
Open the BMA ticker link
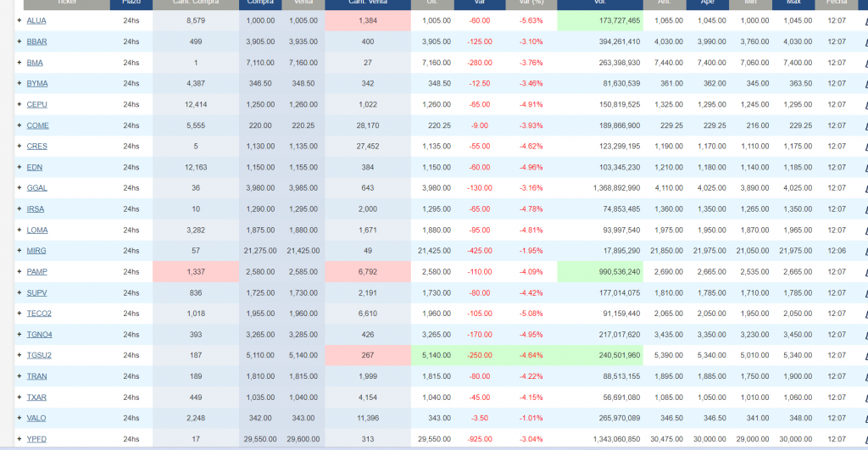pos(35,62)
